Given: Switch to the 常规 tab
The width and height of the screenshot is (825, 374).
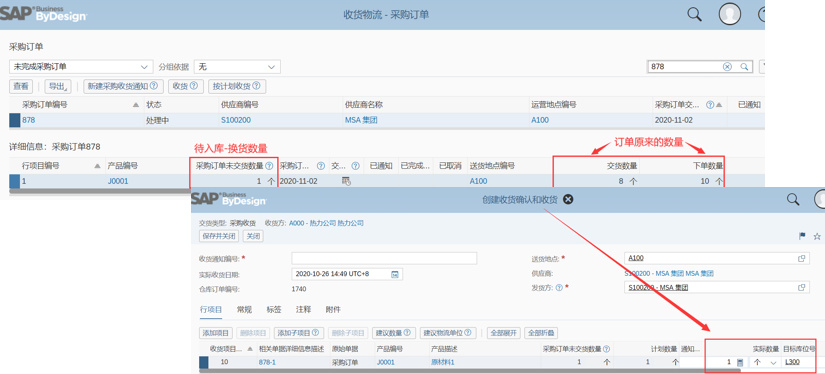Looking at the screenshot, I should (x=244, y=309).
